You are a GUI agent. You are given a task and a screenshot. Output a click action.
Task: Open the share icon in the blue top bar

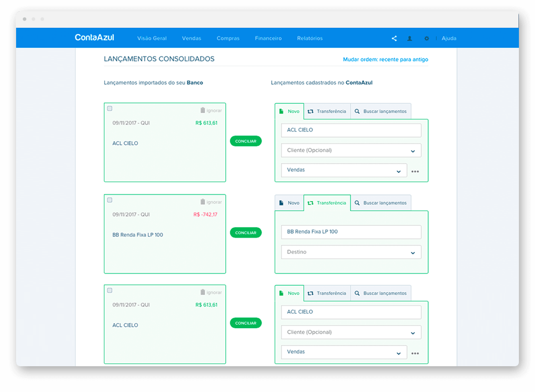394,38
